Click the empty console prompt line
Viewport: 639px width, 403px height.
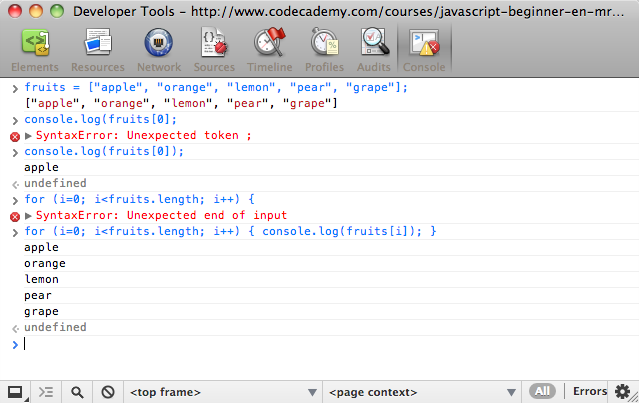coord(300,344)
